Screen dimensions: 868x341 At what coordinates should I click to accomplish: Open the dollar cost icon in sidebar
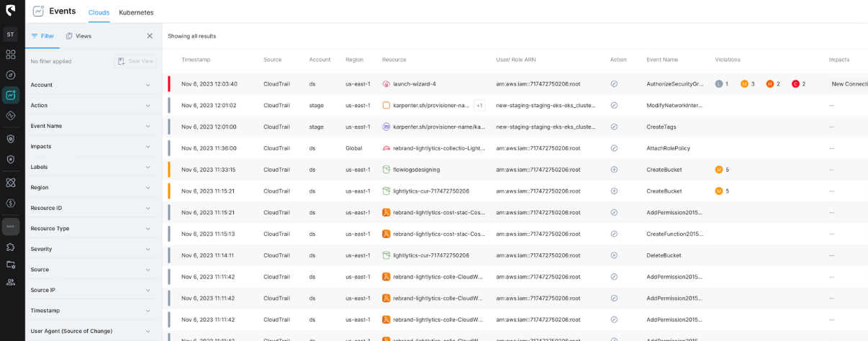[10, 204]
